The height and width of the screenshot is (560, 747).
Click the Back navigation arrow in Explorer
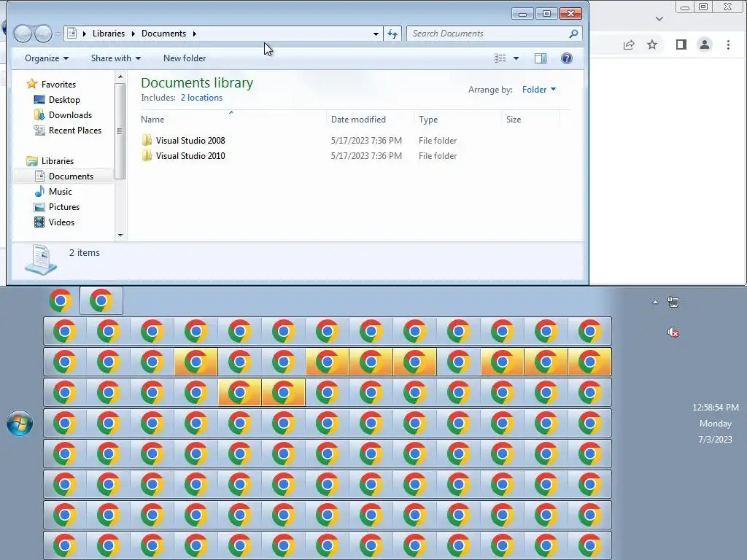23,34
